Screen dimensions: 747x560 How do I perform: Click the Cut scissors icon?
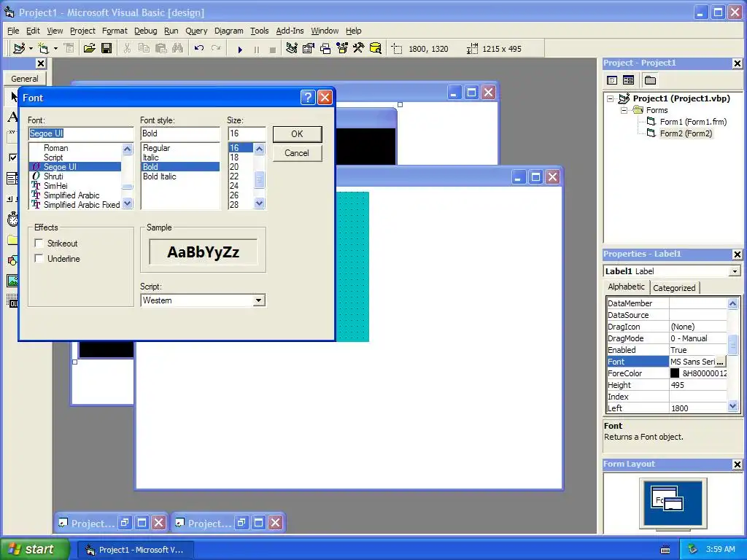tap(127, 49)
